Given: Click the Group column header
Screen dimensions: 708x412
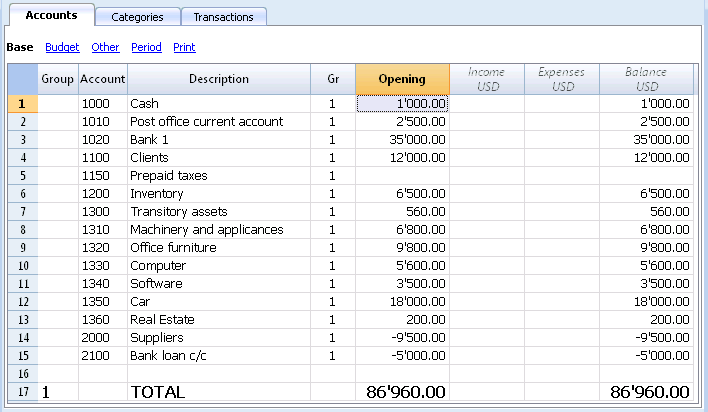Looking at the screenshot, I should click(x=58, y=79).
